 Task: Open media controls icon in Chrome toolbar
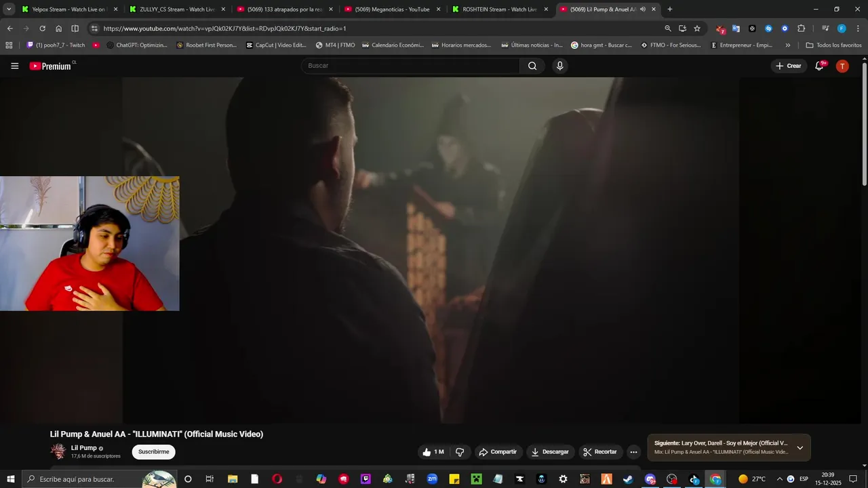tap(825, 28)
